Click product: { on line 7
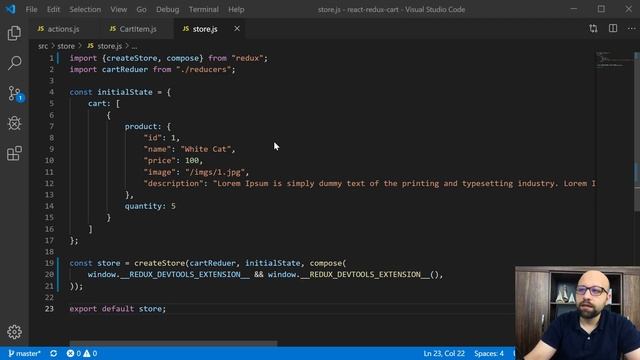640x360 pixels. [148, 127]
